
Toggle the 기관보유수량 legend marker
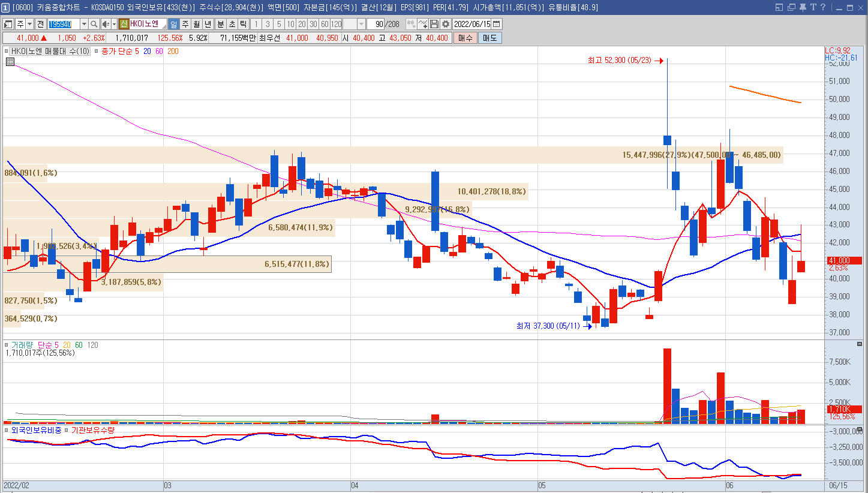pyautogui.click(x=67, y=430)
